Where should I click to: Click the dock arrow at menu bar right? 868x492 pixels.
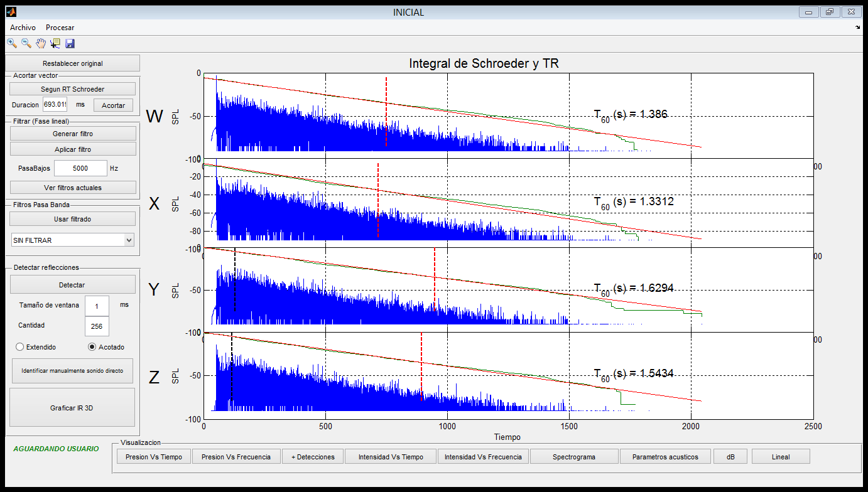click(x=858, y=28)
